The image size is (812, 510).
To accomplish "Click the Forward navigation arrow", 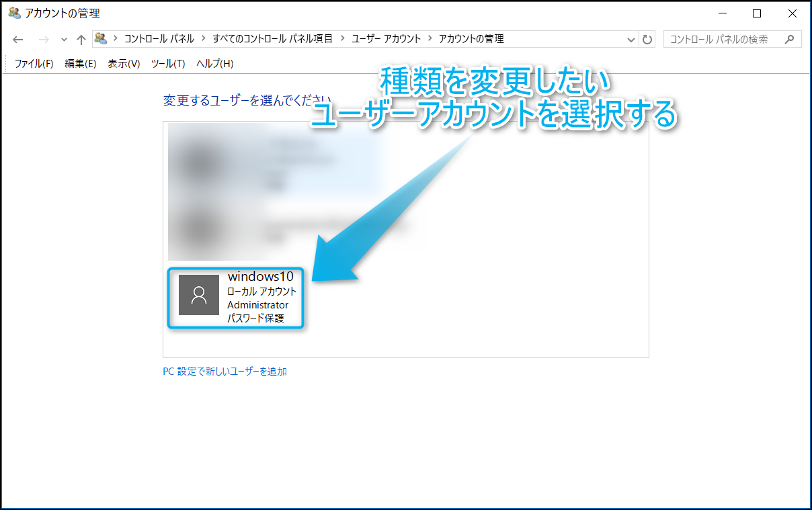I will (44, 39).
